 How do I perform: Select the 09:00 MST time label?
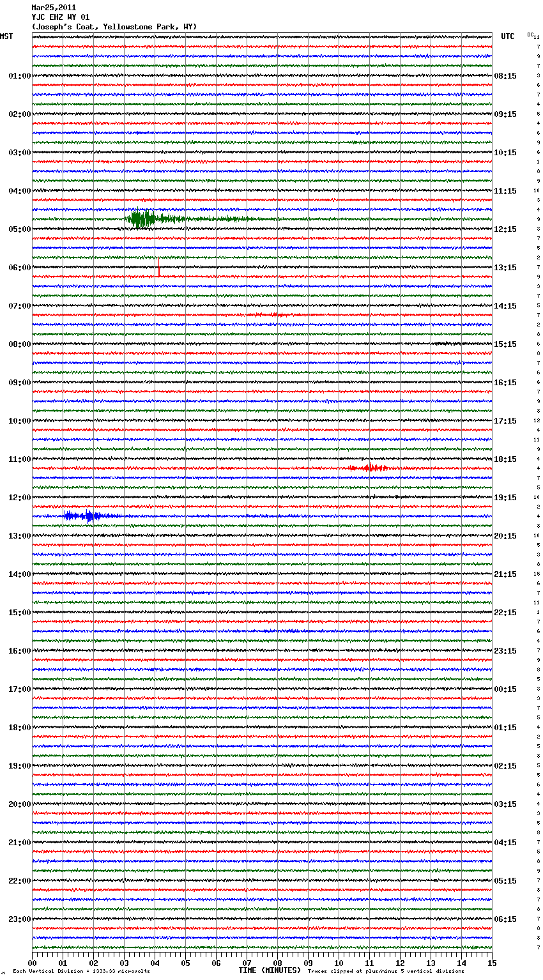point(20,383)
